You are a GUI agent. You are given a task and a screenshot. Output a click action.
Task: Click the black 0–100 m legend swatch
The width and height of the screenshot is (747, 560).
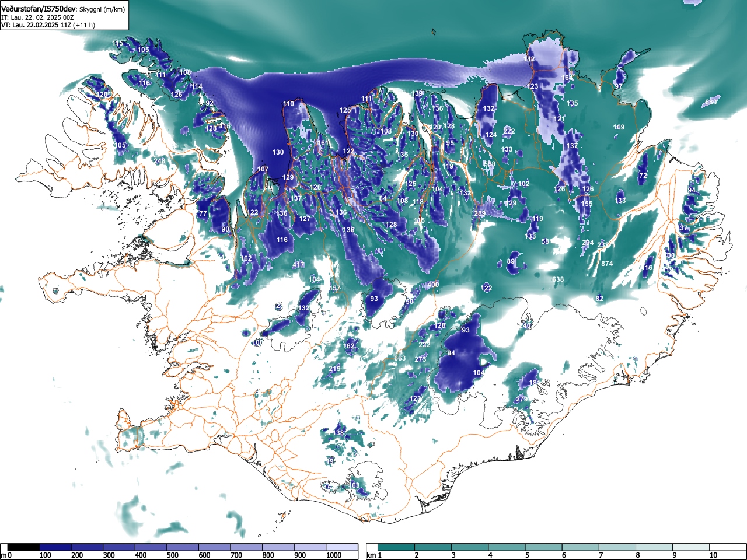23,547
